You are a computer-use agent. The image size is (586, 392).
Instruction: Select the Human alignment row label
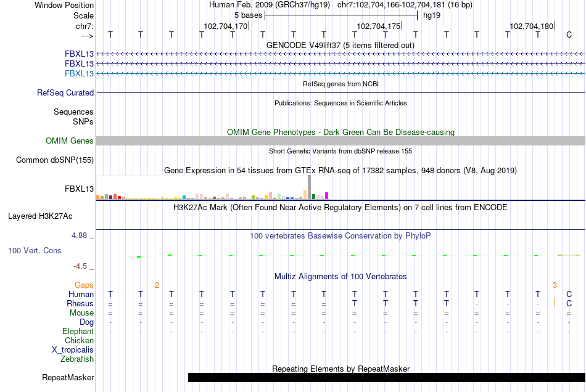[81, 294]
